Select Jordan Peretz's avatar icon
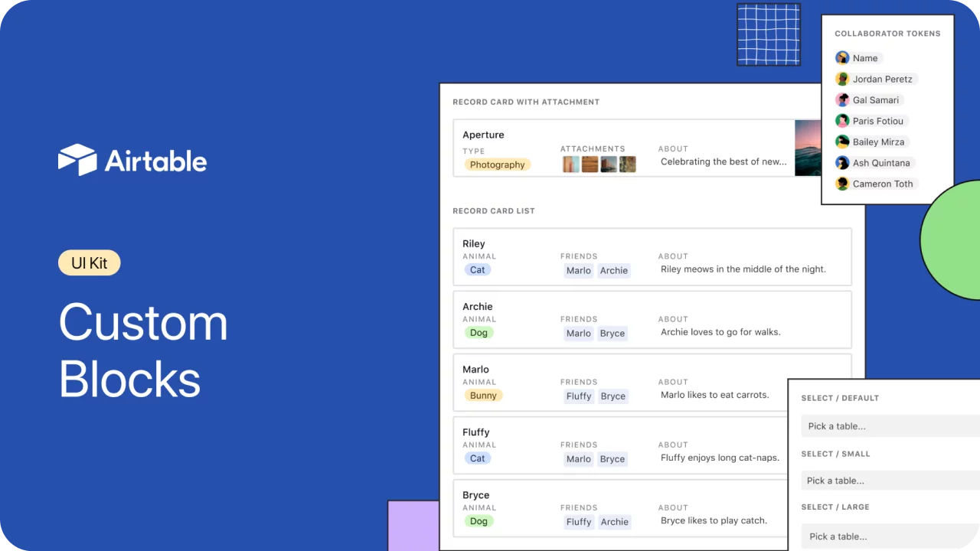The image size is (980, 551). (842, 79)
